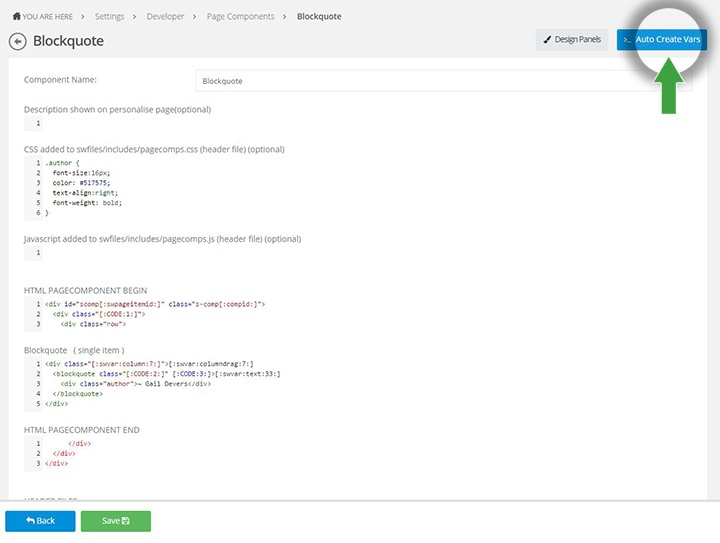Click the floppy disk icon on Save
The width and height of the screenshot is (720, 543).
pyautogui.click(x=126, y=521)
